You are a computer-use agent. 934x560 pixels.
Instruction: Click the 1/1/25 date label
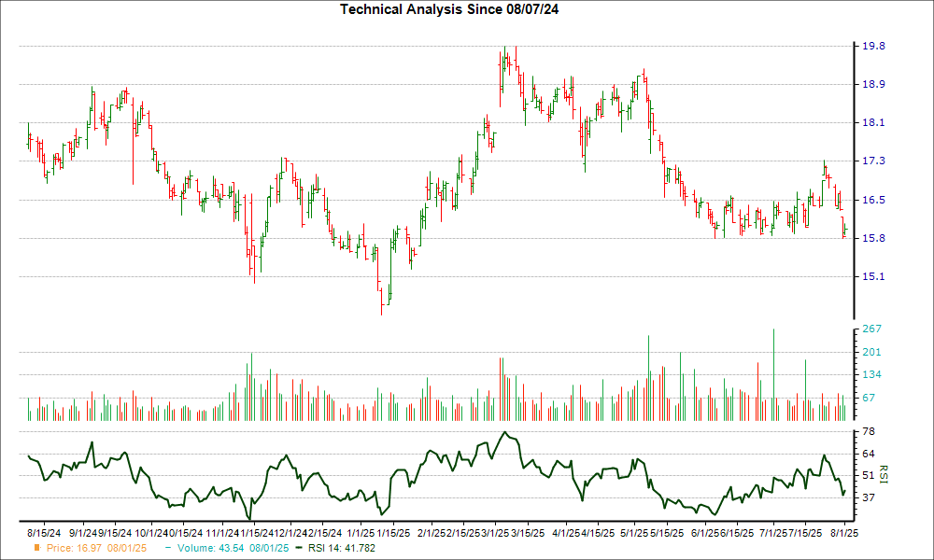tap(361, 533)
